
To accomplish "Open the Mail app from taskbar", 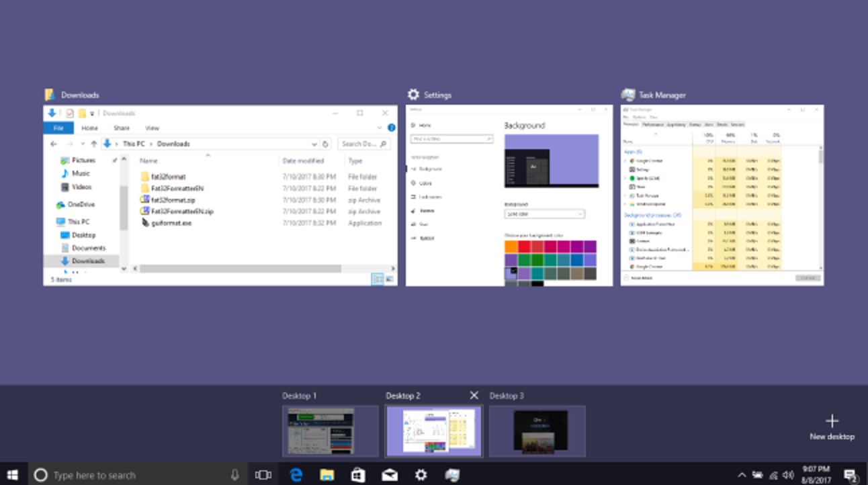I will click(390, 475).
